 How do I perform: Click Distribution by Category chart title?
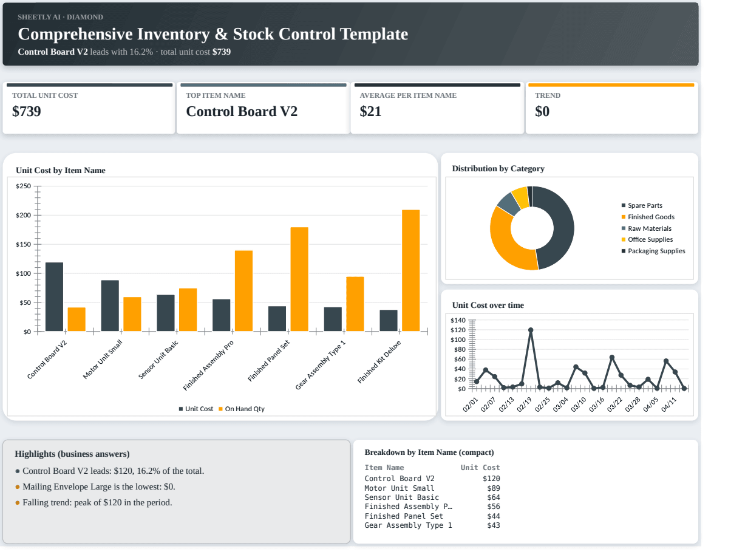(498, 169)
